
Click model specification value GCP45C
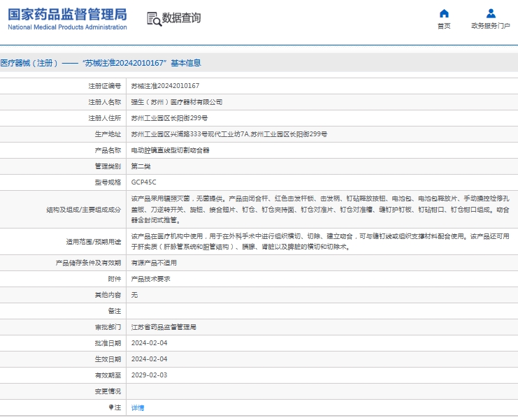pyautogui.click(x=144, y=182)
